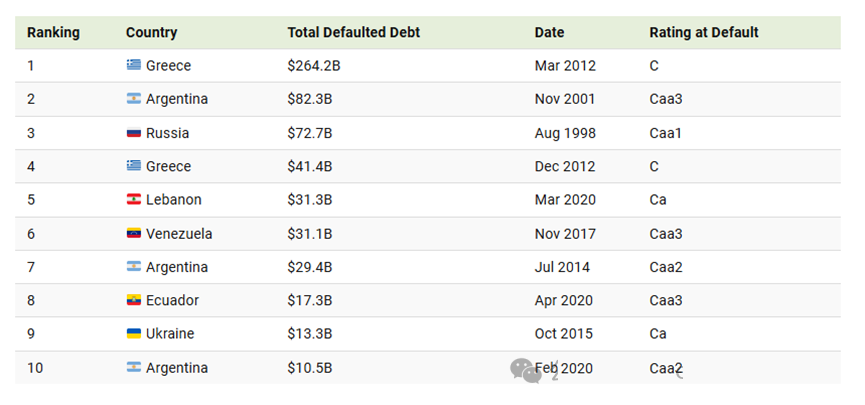This screenshot has height=405, width=865.
Task: Click the Argentina flag in row 10
Action: 134,367
